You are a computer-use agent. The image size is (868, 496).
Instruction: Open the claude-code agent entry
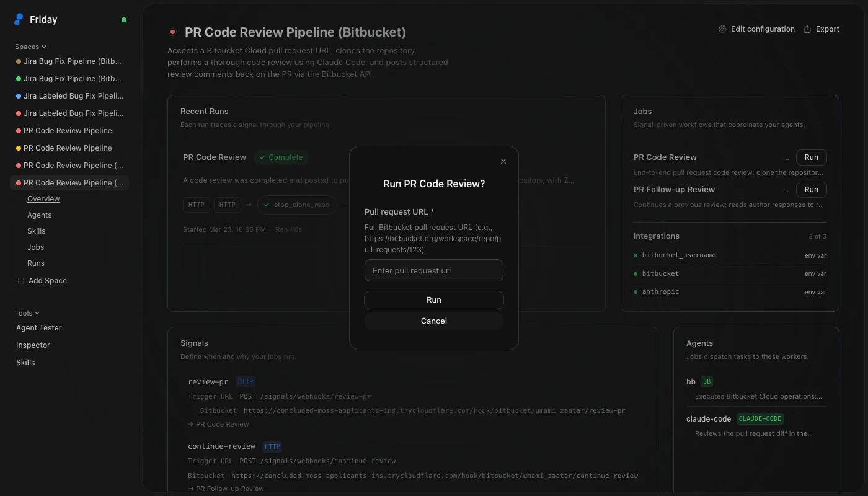click(x=756, y=426)
